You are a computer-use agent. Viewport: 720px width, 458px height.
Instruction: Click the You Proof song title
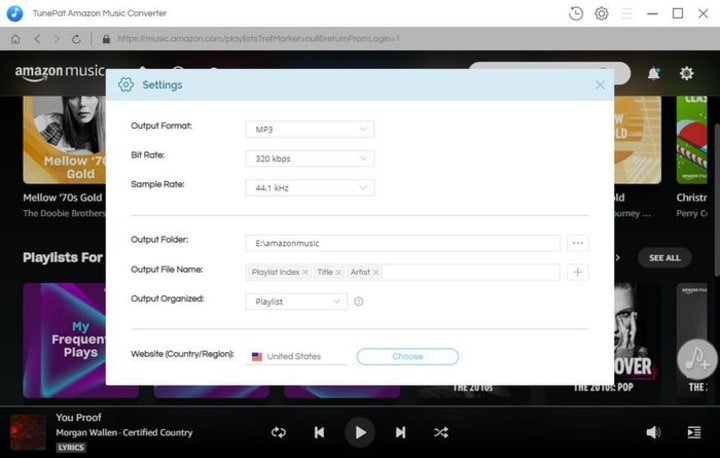[x=79, y=418]
